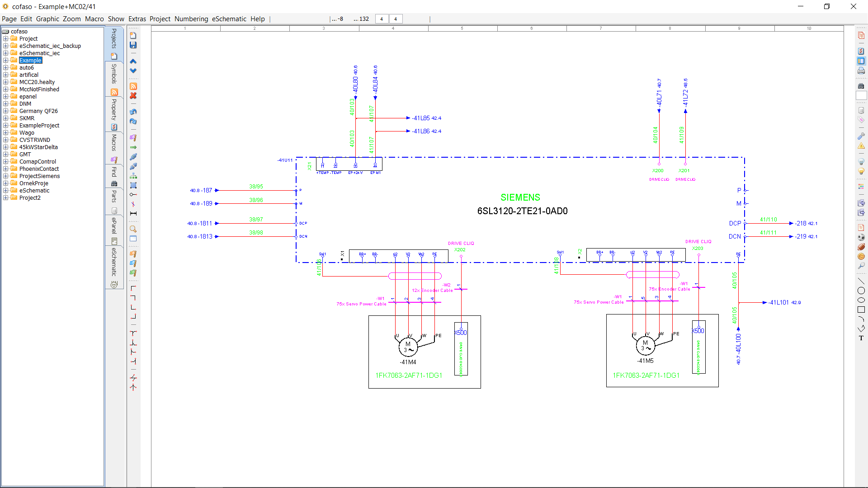This screenshot has width=868, height=488.
Task: Select the Ellipse drawing tool
Action: (x=861, y=300)
